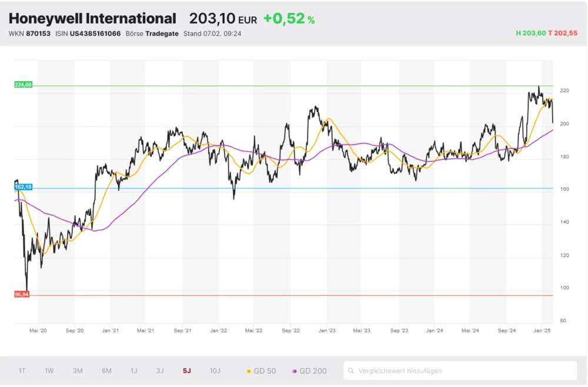Click the green 224,60 high marker label
Screen dimensions: 588x387
coord(23,85)
